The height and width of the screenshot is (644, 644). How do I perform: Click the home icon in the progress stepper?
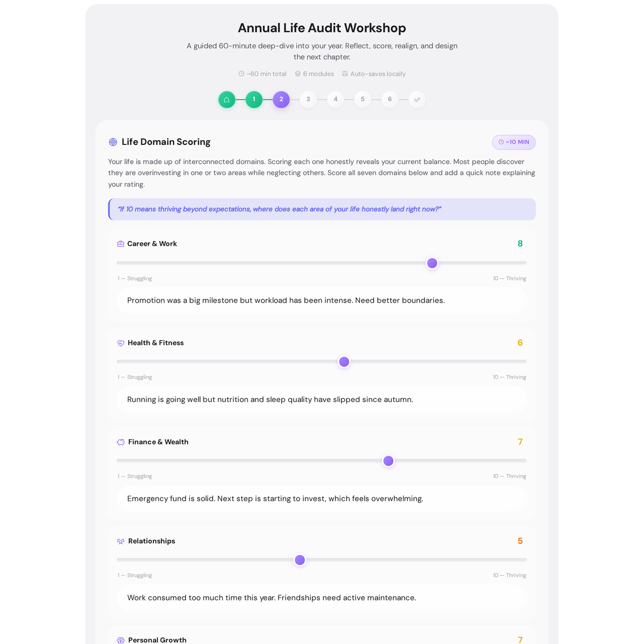226,99
